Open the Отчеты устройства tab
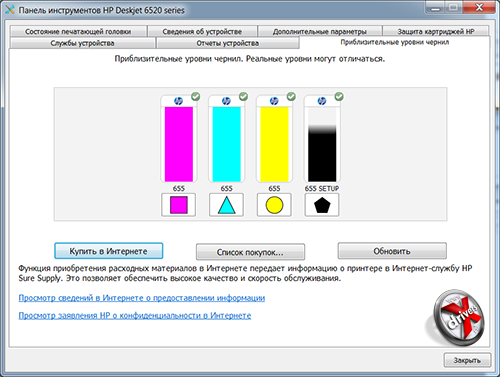Viewport: 500px width, 377px height. point(227,43)
